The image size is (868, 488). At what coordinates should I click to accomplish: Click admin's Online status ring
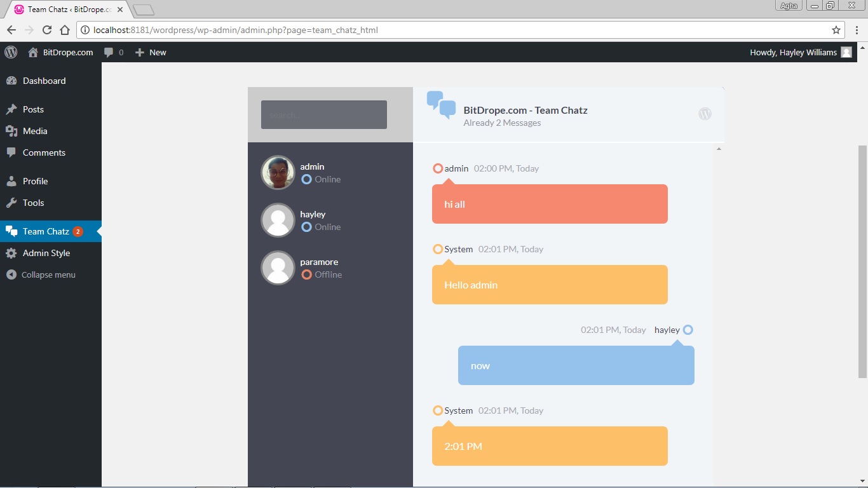click(x=306, y=179)
